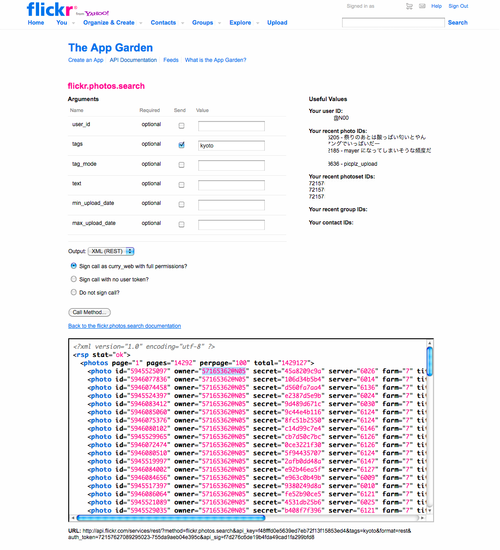Untick the tags Send checkbox

click(181, 145)
